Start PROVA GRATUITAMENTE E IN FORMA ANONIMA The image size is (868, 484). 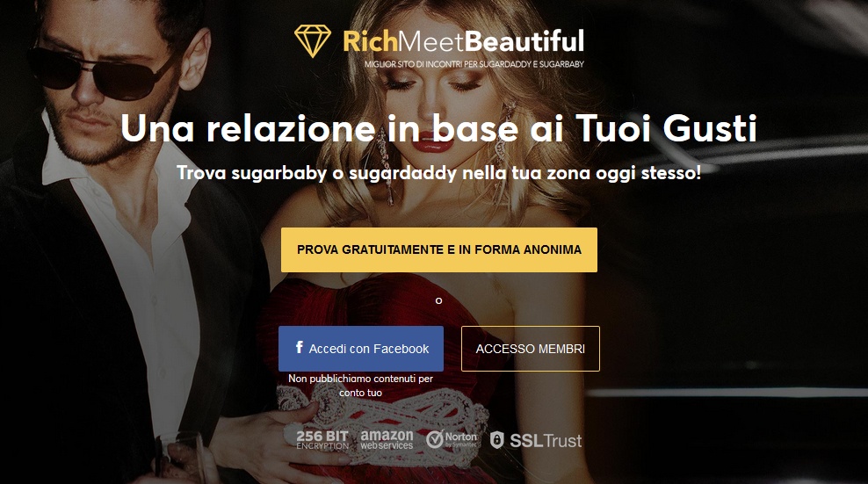pyautogui.click(x=439, y=249)
